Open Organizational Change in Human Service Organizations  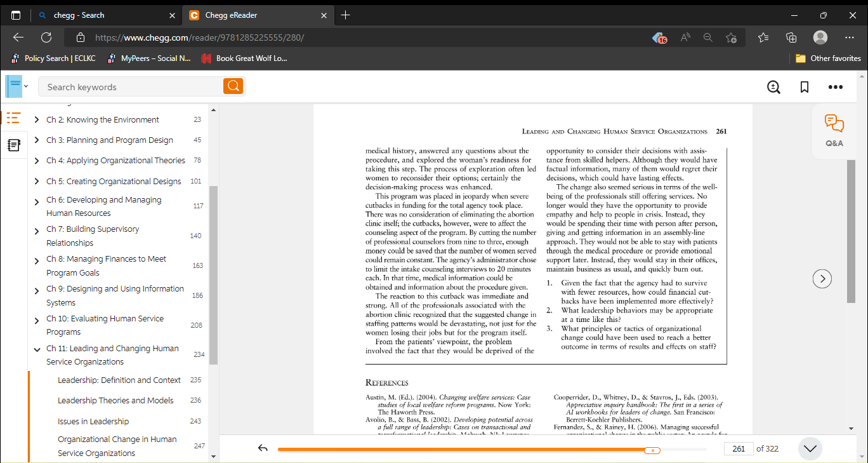click(x=117, y=446)
